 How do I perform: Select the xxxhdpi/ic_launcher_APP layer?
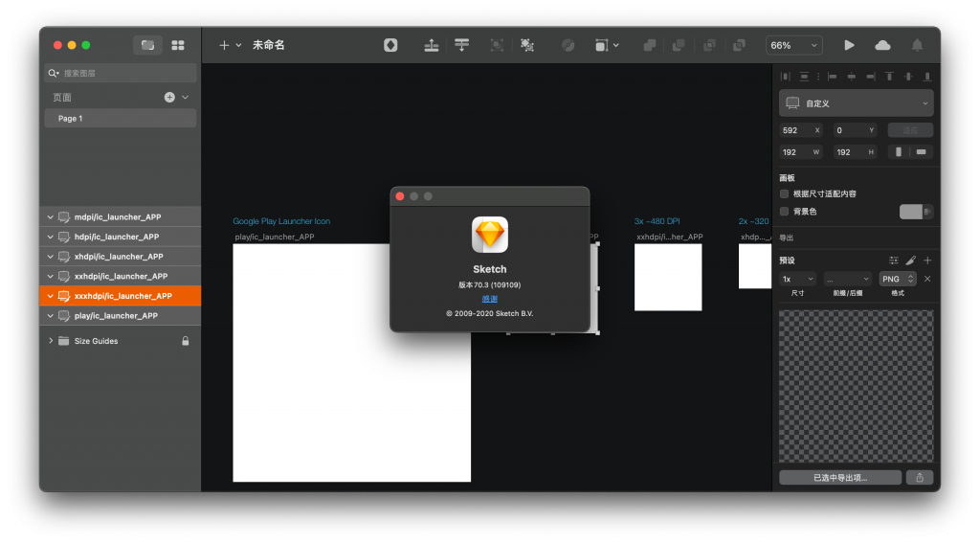point(120,296)
